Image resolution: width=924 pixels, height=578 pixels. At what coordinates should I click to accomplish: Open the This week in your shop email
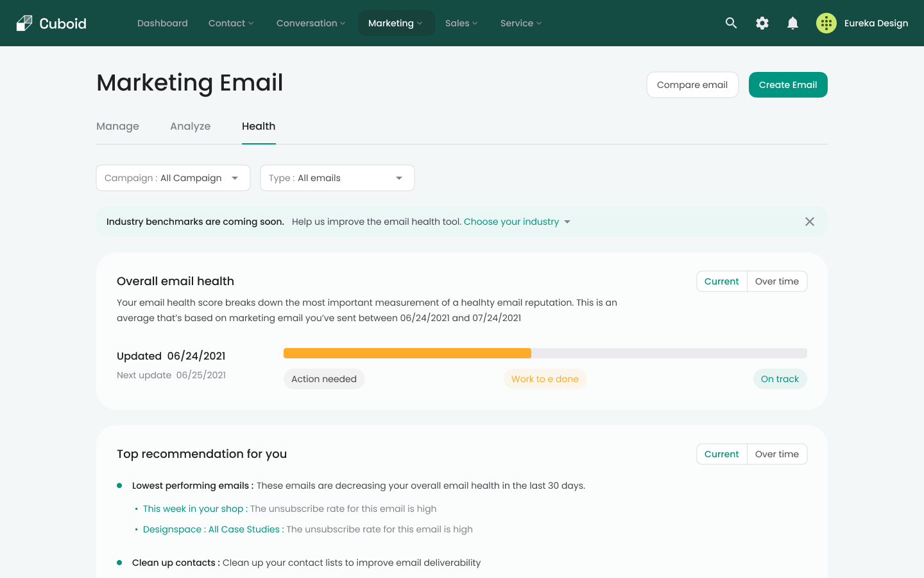[x=194, y=508]
